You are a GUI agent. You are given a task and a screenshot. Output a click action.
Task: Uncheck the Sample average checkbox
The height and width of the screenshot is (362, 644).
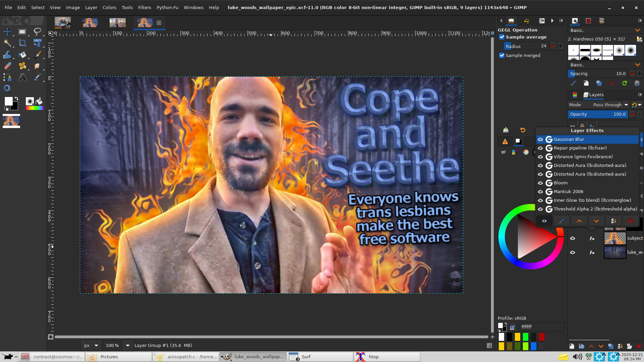point(502,37)
